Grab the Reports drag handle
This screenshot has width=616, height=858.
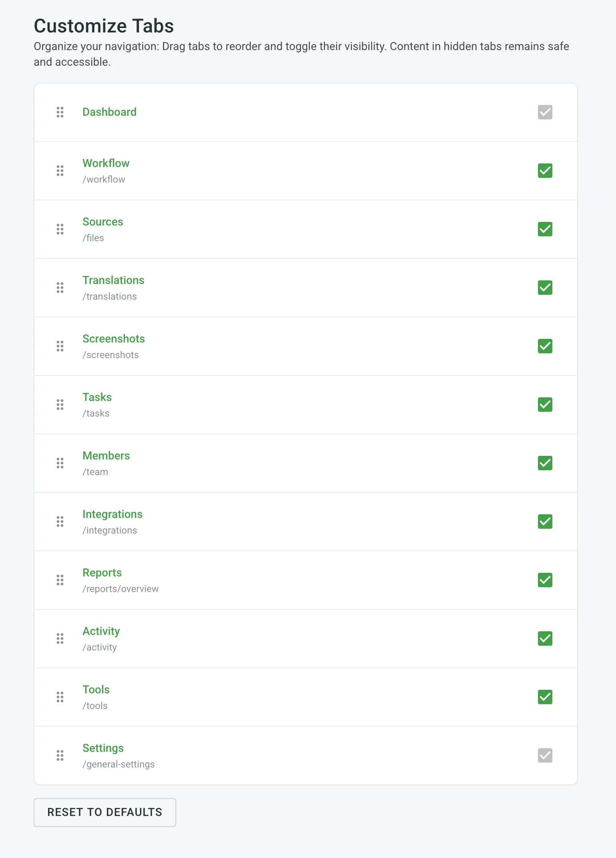pyautogui.click(x=60, y=580)
